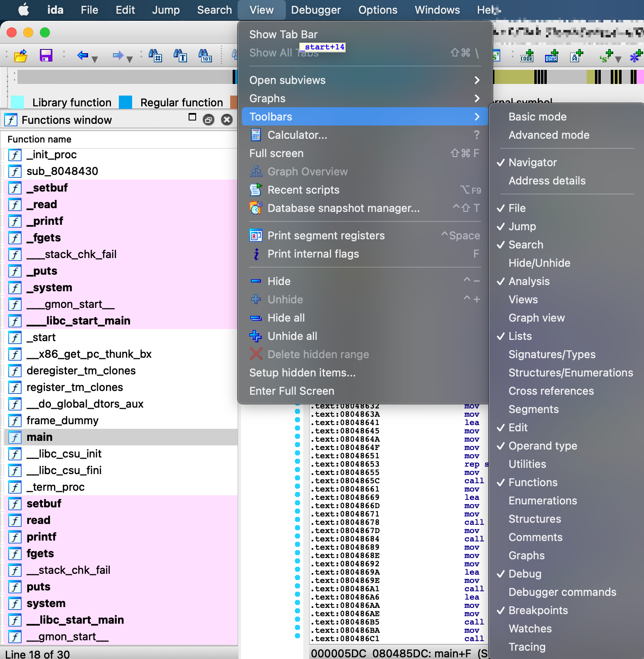Uncheck the Operand type toolbar

(x=567, y=446)
